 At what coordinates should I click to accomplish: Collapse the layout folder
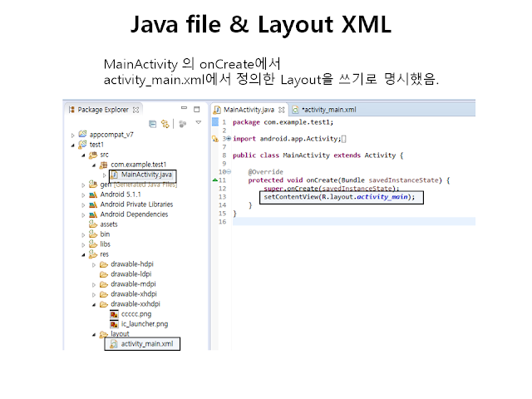[94, 334]
